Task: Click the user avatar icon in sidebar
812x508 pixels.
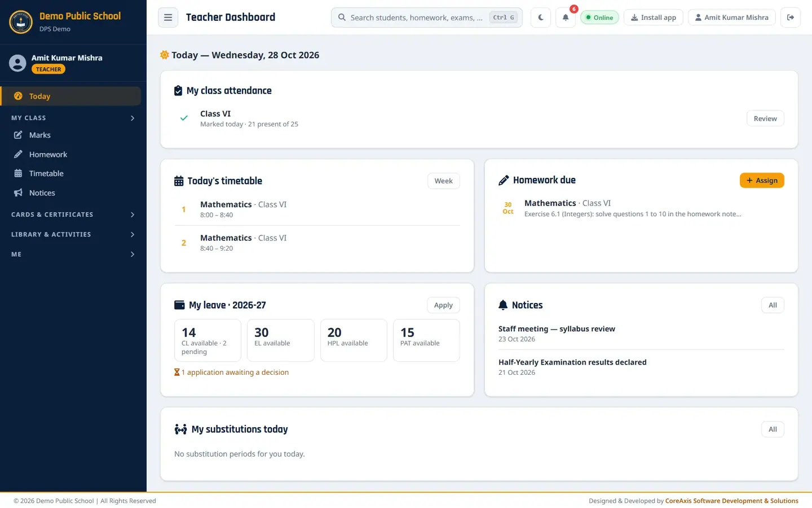Action: (x=17, y=63)
